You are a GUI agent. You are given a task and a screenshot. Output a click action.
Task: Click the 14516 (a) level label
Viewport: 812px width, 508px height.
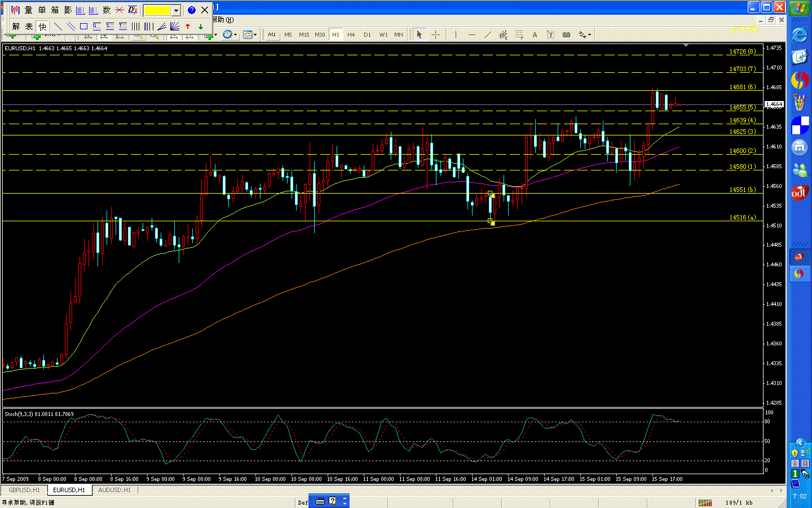tap(743, 217)
